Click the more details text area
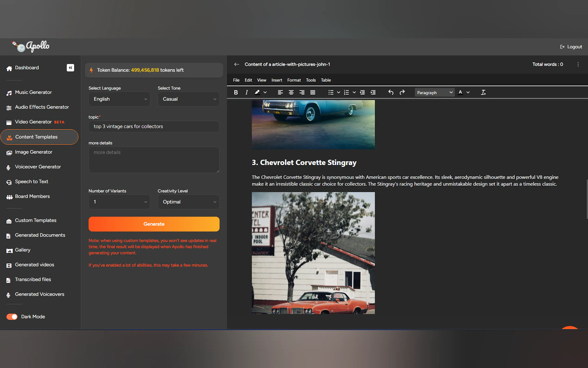 [x=154, y=160]
